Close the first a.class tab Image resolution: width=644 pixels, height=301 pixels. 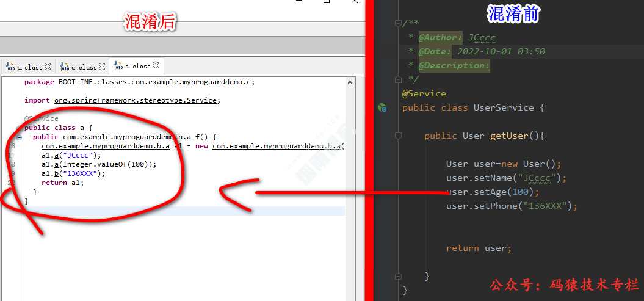tap(48, 67)
